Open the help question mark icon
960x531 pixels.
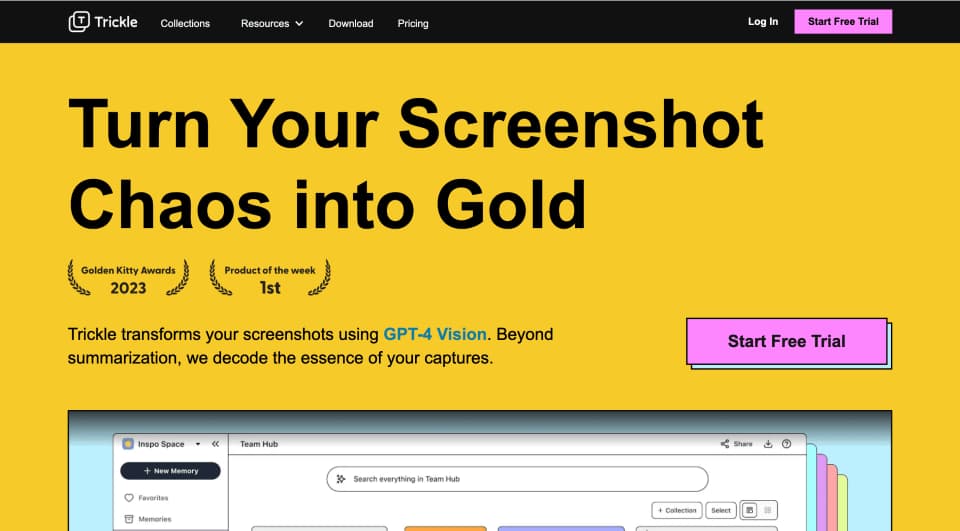pos(787,444)
